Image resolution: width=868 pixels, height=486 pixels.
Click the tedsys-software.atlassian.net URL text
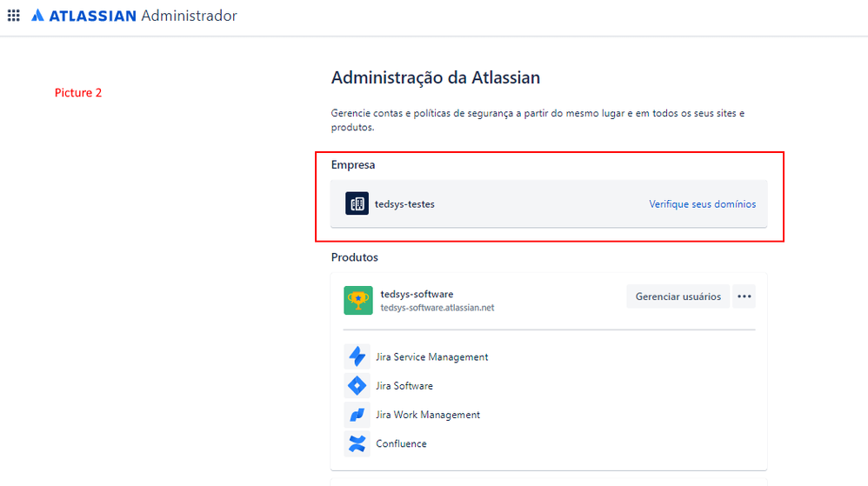click(x=437, y=308)
